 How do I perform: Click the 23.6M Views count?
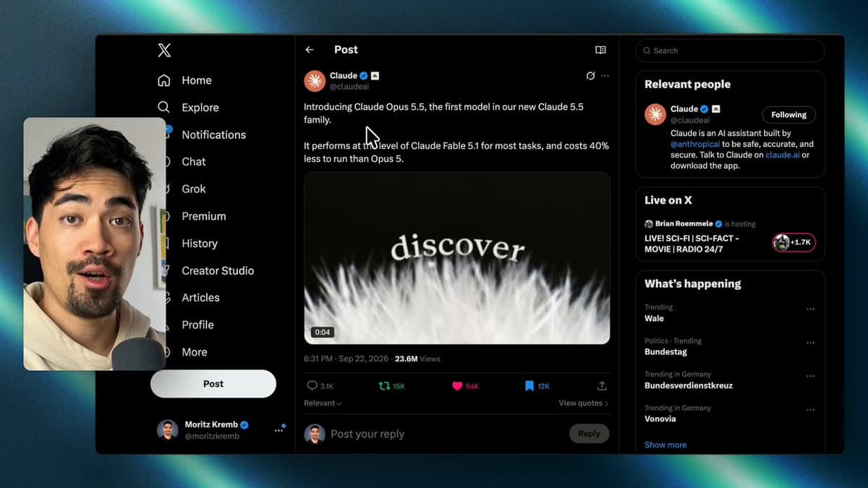[x=417, y=359]
